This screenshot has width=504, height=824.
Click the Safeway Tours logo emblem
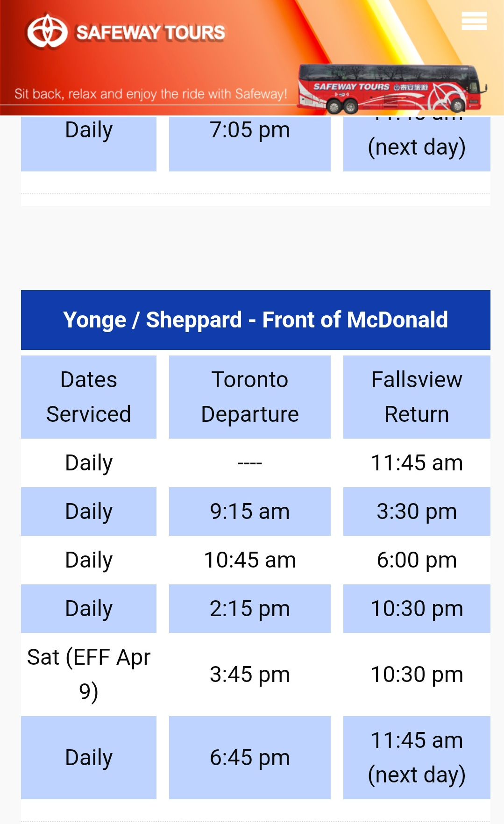47,32
